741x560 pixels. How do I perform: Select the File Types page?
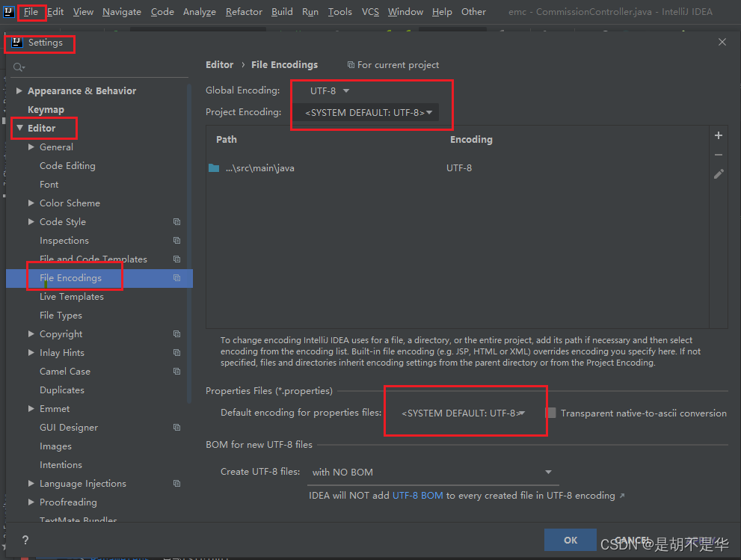[x=61, y=316]
